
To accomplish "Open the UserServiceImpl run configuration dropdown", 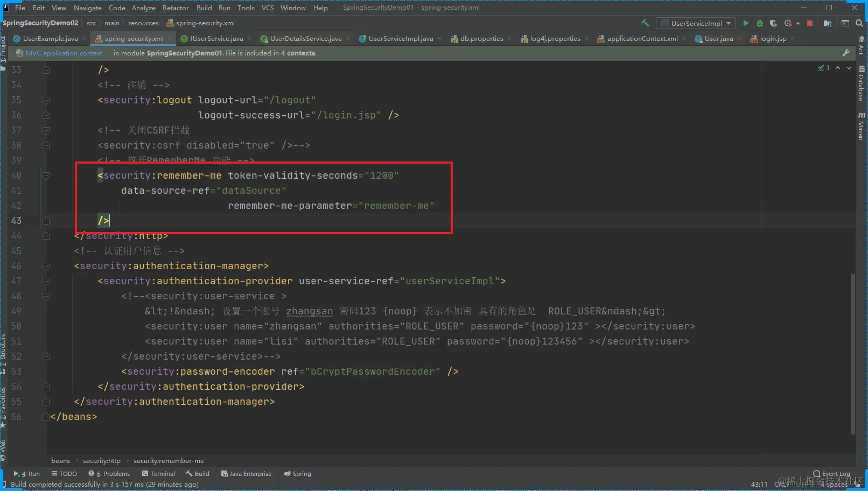I will [x=696, y=23].
